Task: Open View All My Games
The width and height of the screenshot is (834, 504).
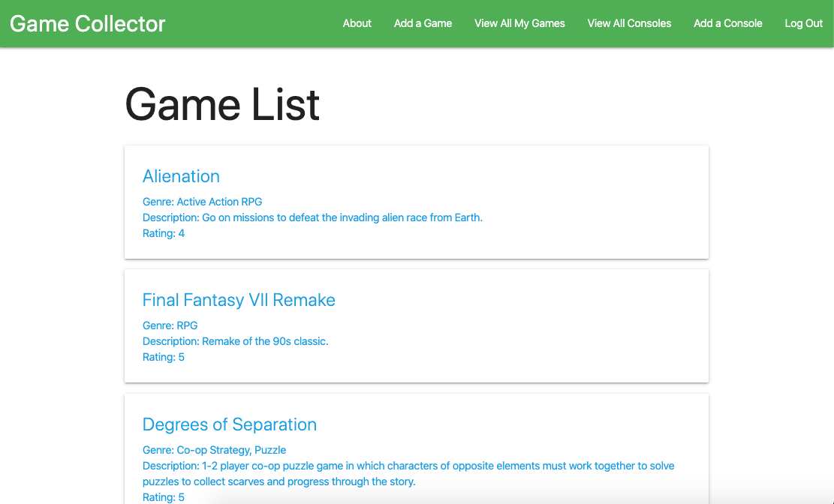Action: click(519, 23)
